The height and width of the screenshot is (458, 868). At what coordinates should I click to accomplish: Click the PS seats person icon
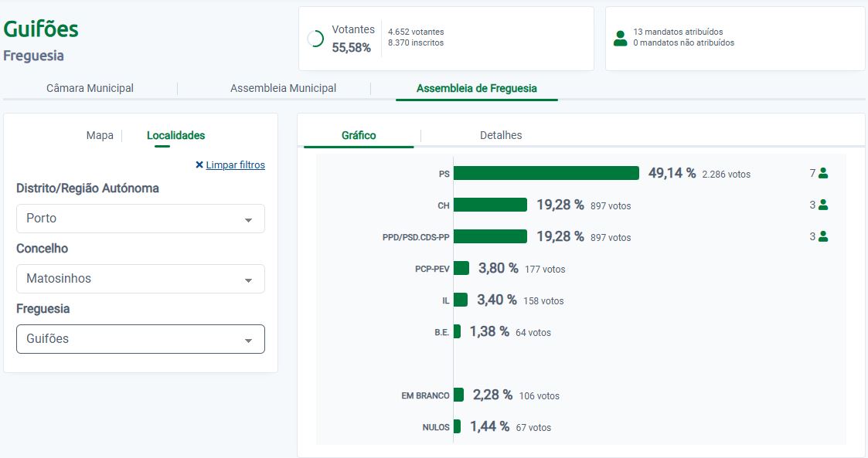point(823,173)
